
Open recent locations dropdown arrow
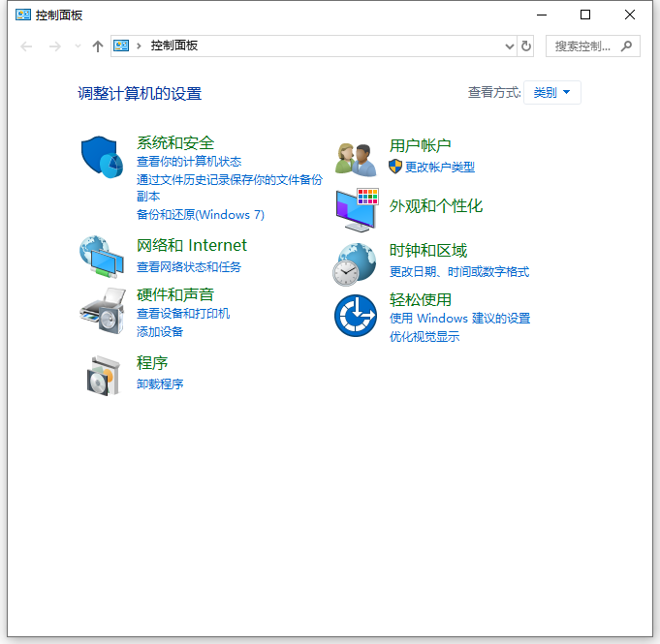(x=78, y=46)
